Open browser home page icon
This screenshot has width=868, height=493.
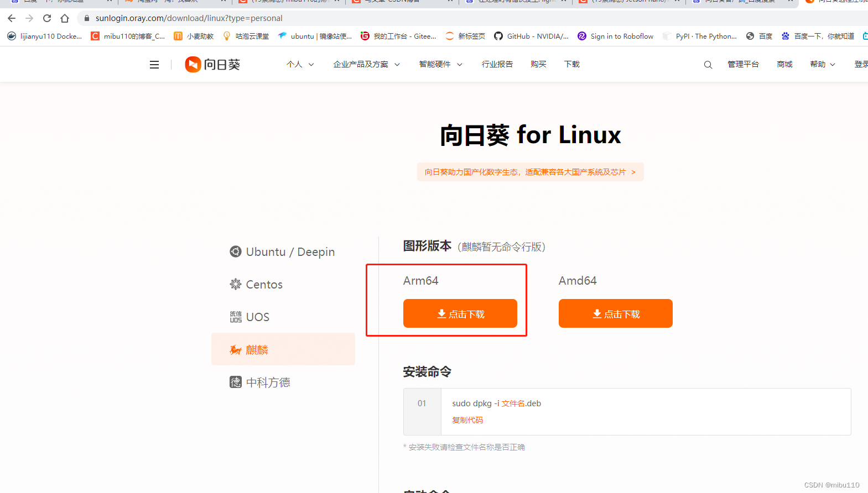65,18
